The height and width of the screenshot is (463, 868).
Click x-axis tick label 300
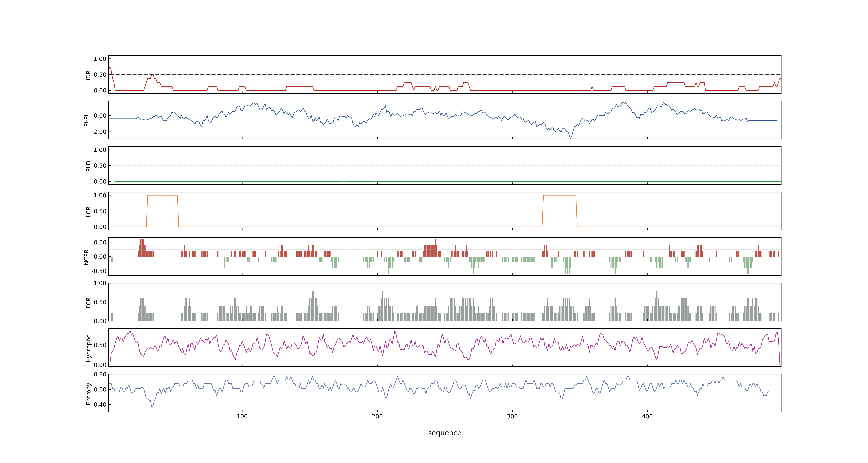(512, 416)
